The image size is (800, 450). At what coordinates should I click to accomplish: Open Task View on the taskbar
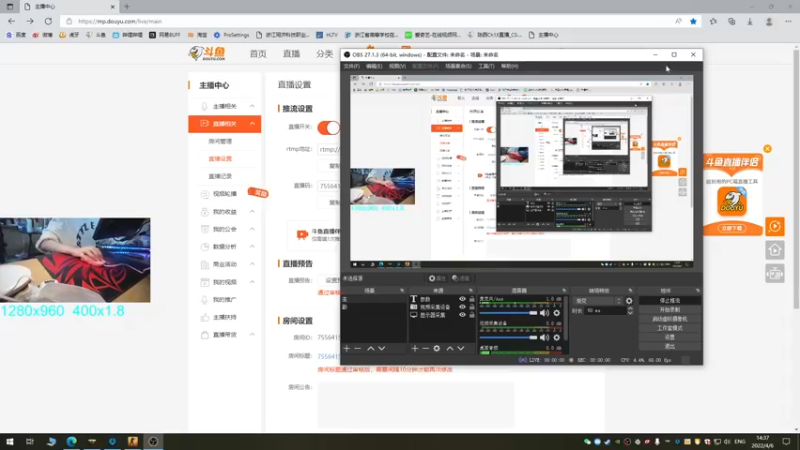click(30, 441)
